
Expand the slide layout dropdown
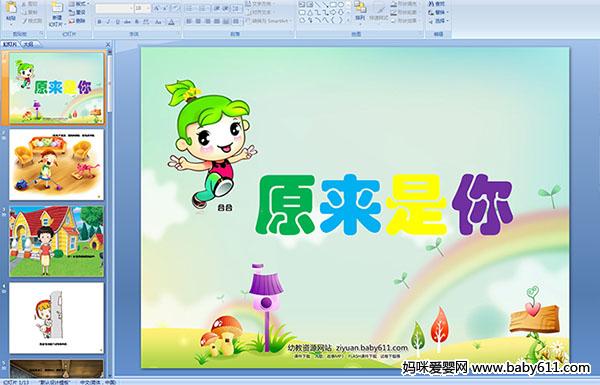point(79,4)
